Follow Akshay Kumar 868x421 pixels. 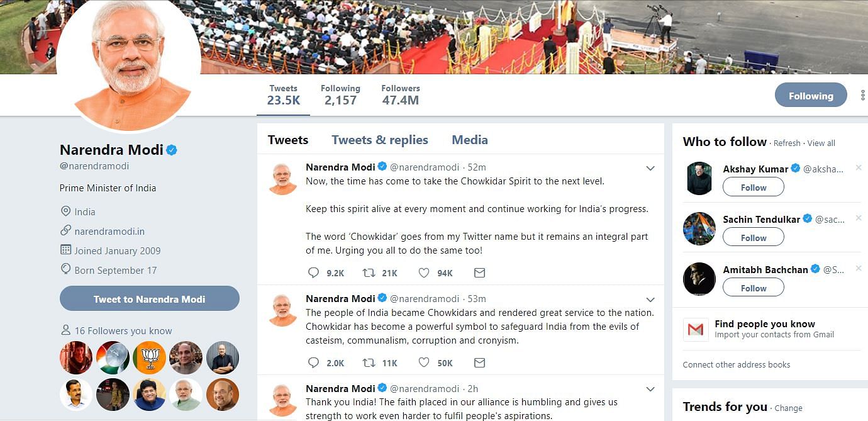[754, 188]
